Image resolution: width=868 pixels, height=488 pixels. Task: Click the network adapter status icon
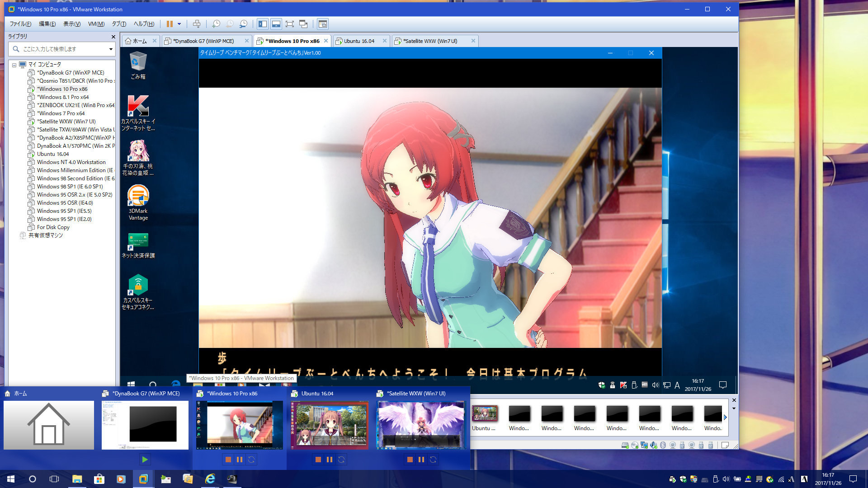coord(644,446)
